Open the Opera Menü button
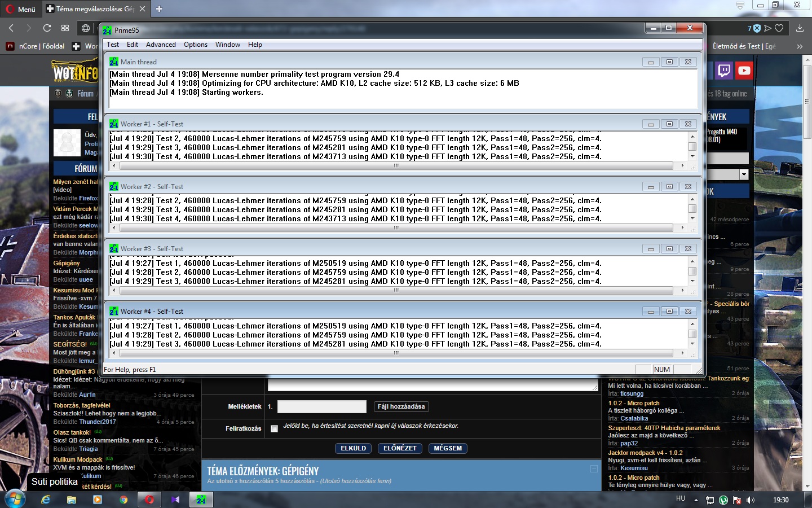The width and height of the screenshot is (812, 508). [x=21, y=9]
